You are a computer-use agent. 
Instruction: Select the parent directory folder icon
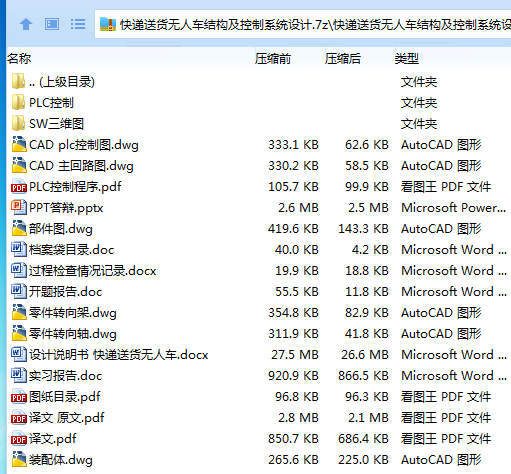[x=18, y=81]
